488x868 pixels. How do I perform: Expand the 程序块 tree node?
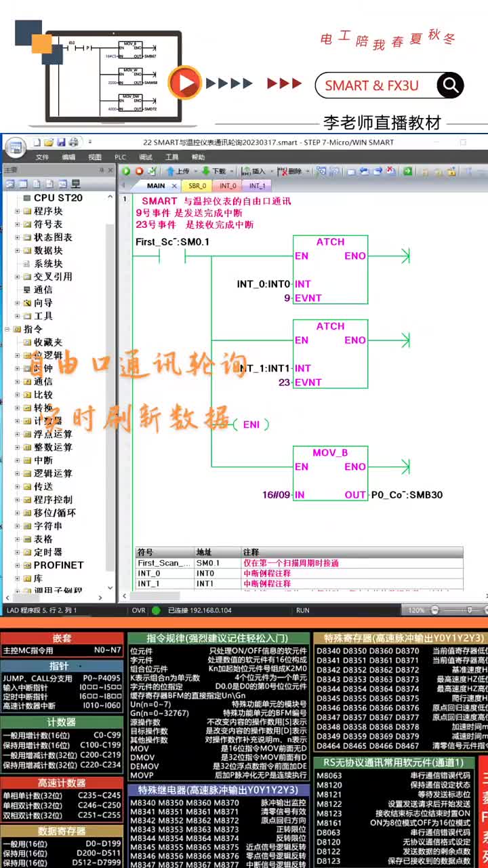coord(18,212)
